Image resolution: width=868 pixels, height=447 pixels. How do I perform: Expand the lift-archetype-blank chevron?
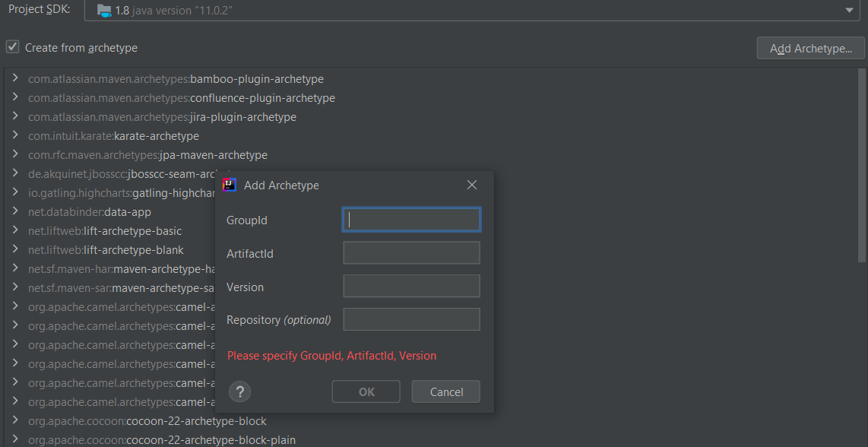[15, 249]
